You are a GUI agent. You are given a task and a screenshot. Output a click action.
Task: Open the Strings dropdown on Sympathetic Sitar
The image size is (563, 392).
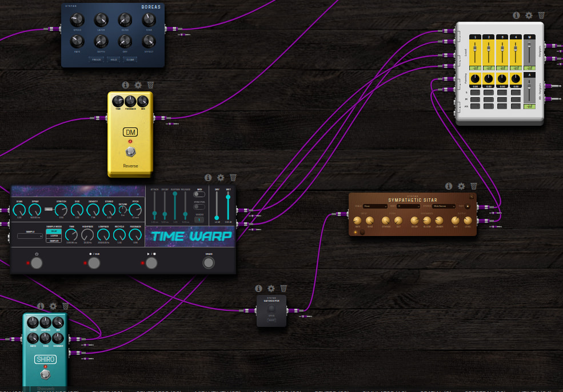[x=444, y=206]
